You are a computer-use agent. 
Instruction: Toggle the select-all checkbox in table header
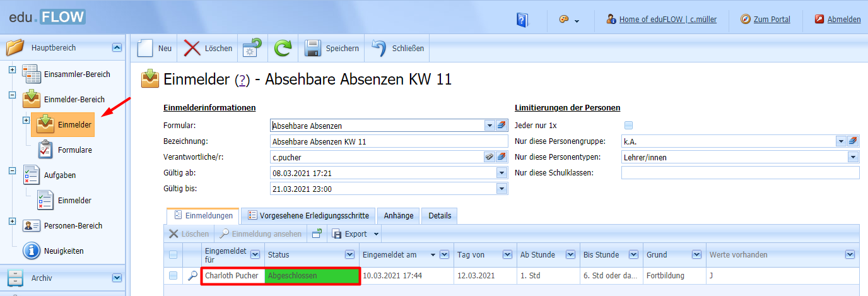(173, 254)
